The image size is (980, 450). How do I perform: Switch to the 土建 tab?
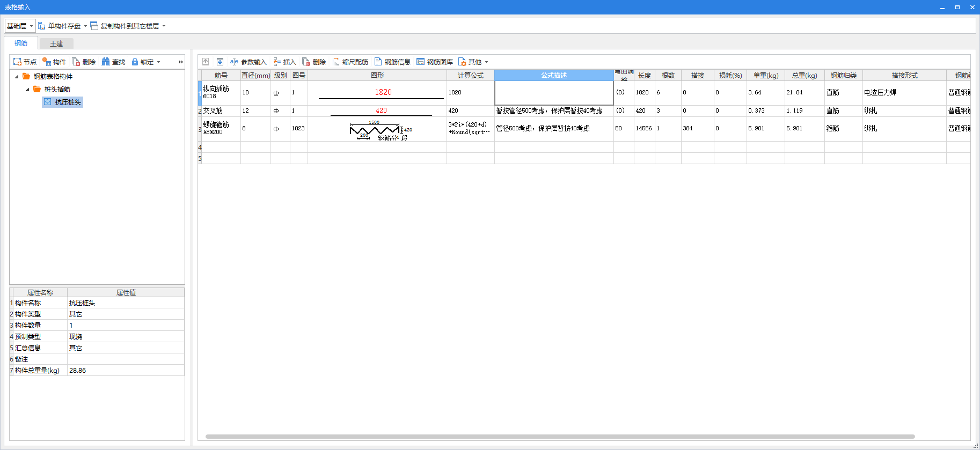pyautogui.click(x=56, y=43)
